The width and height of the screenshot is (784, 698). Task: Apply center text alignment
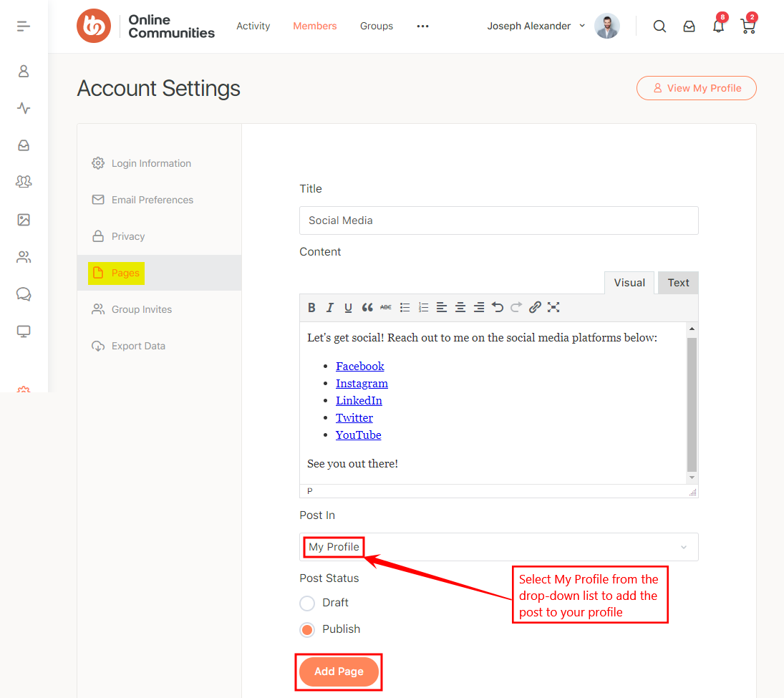point(460,307)
